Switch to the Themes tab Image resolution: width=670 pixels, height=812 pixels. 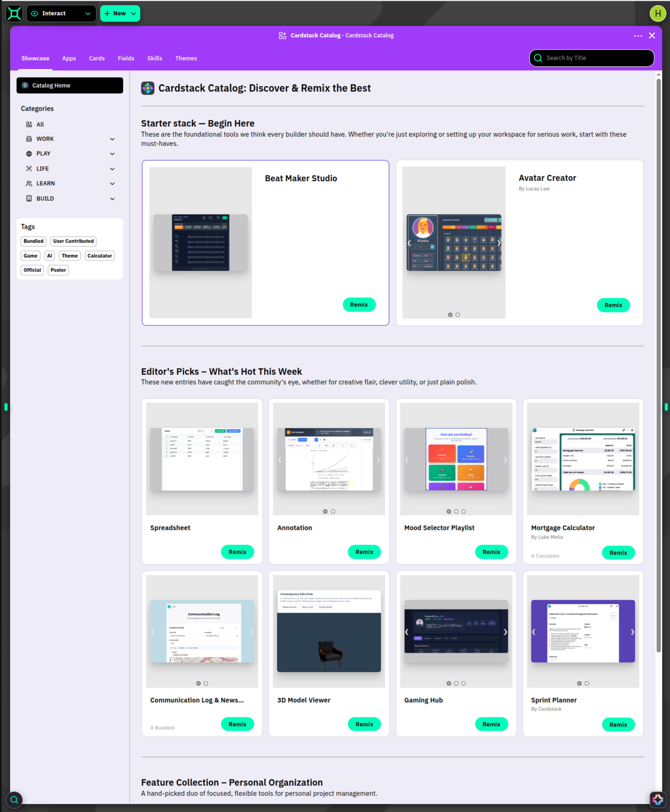point(186,58)
